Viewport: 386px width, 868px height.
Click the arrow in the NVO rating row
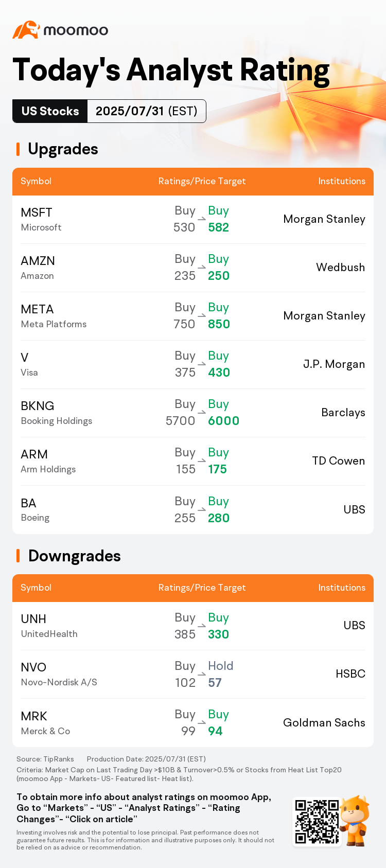(202, 675)
